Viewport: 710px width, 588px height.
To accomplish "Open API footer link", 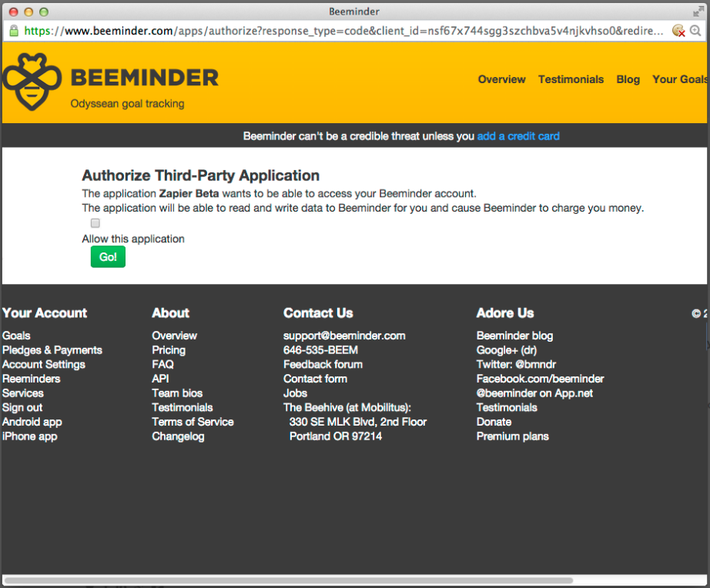I will click(160, 379).
